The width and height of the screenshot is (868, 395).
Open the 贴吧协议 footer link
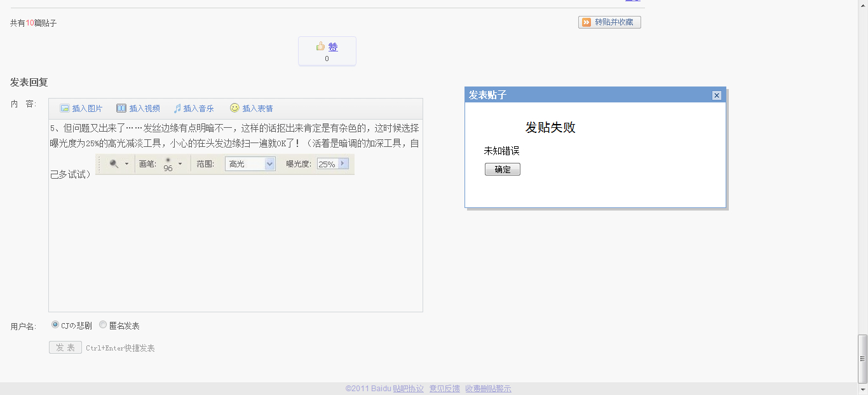click(408, 389)
